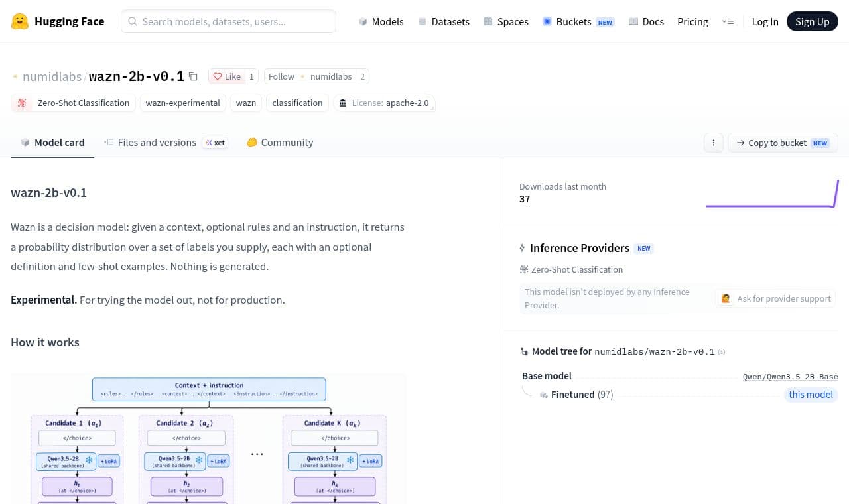Click the downloads count 37
The width and height of the screenshot is (849, 504).
tap(525, 199)
